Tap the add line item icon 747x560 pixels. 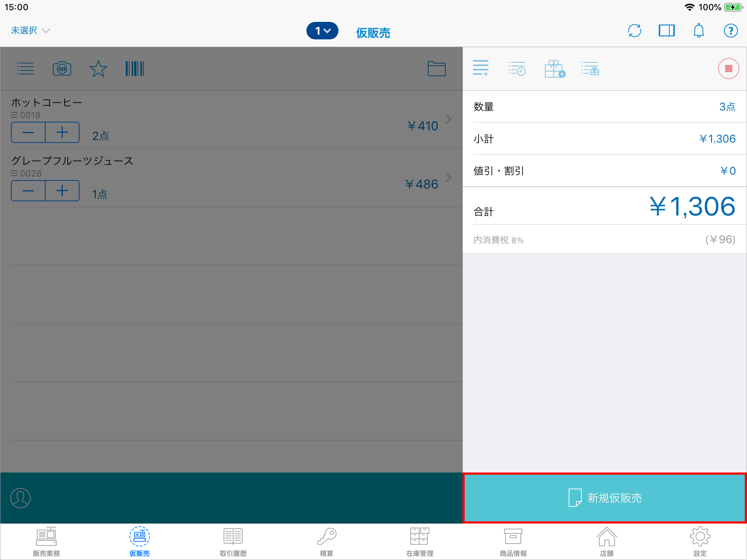(x=480, y=69)
